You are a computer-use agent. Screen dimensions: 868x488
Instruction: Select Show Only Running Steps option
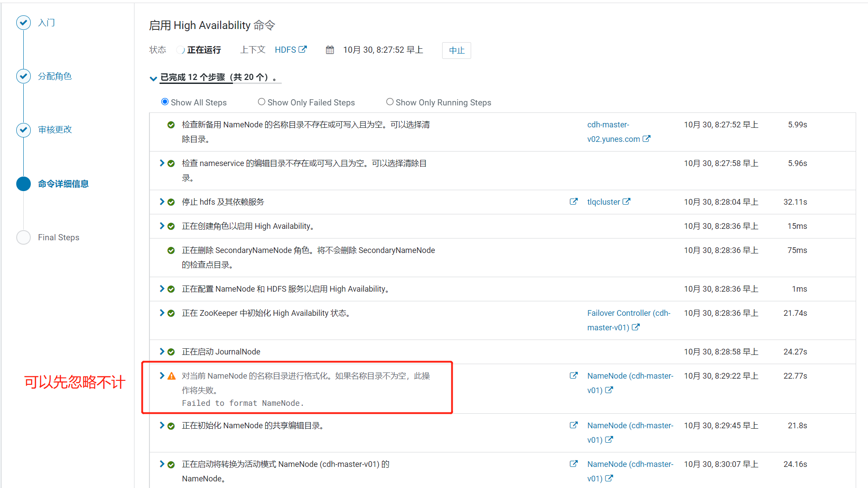tap(390, 102)
